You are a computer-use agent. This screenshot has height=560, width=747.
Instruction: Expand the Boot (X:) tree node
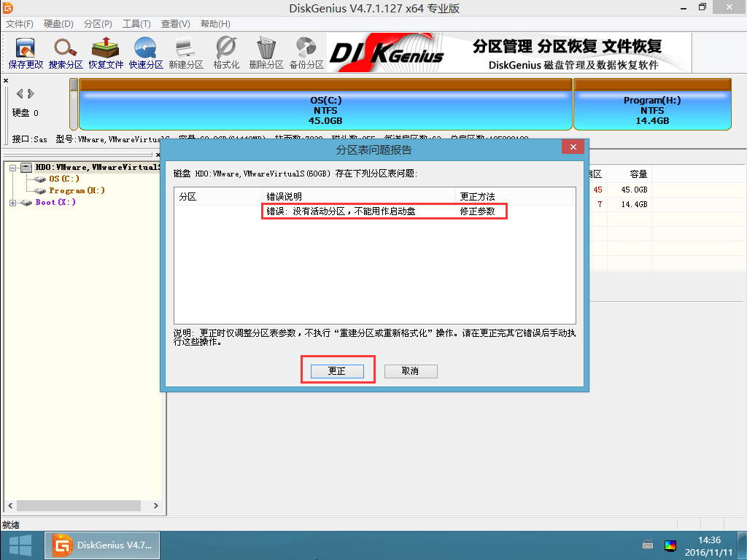tap(12, 203)
